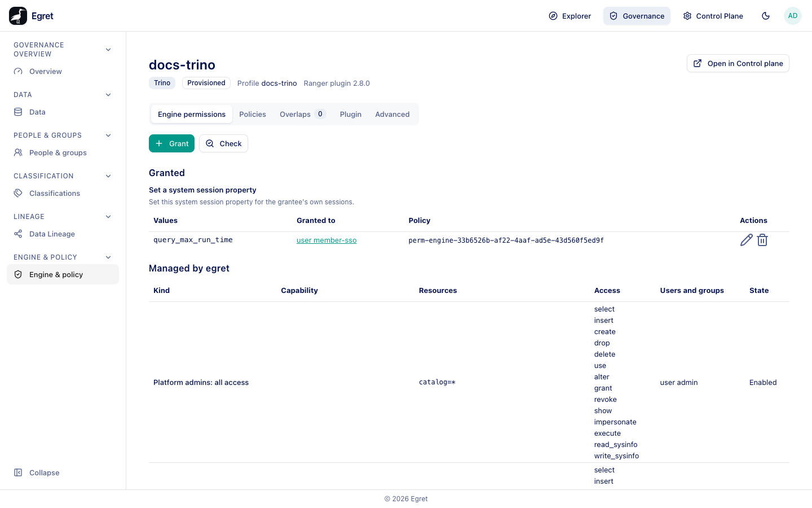
Task: Click the write_sysinfo access entry
Action: point(616,456)
